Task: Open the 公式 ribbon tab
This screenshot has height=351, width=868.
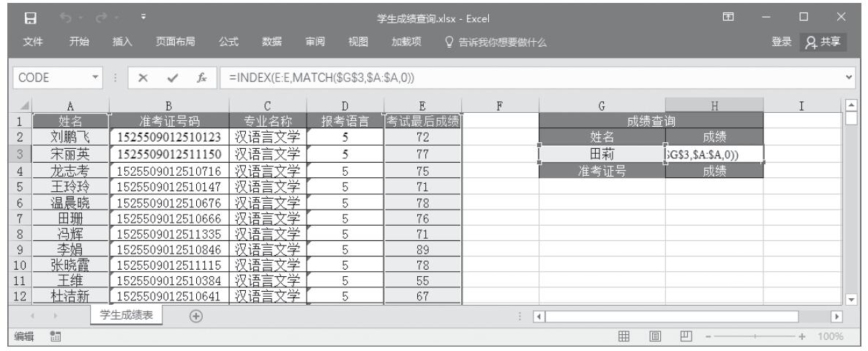Action: 230,41
